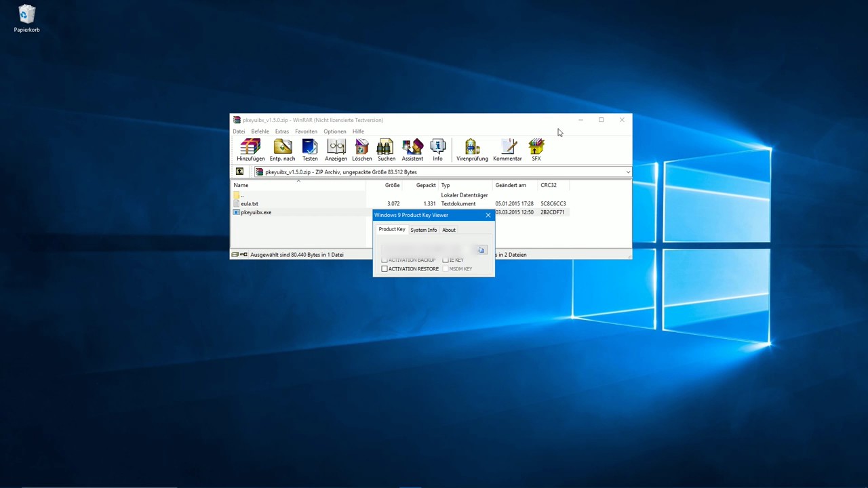Click the WinRAR title bar app icon
The image size is (868, 488).
[237, 120]
